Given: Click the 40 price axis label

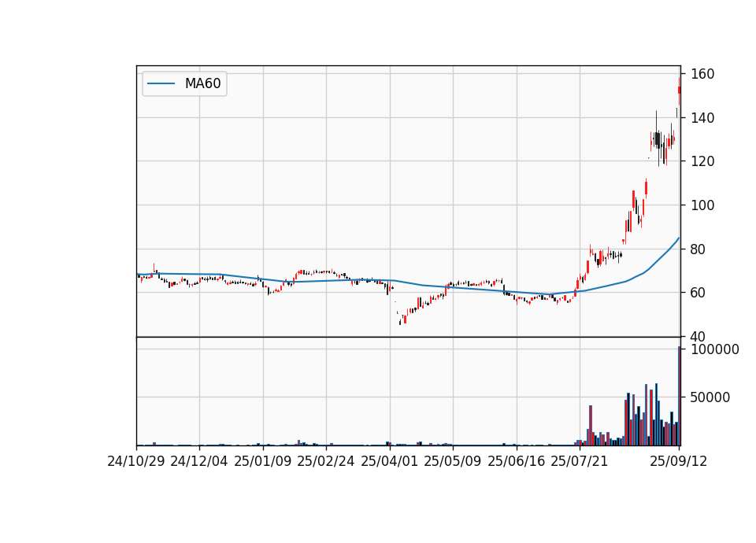Looking at the screenshot, I should (699, 336).
